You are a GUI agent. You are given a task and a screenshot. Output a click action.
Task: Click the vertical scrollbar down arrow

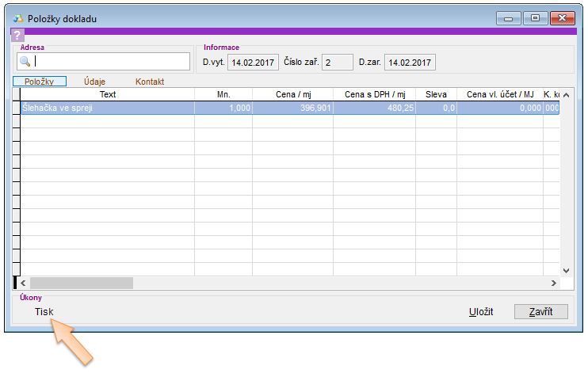tap(565, 270)
